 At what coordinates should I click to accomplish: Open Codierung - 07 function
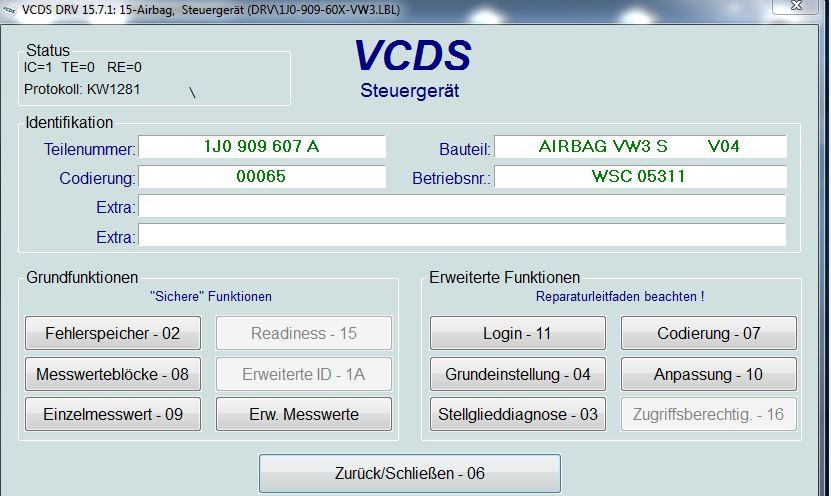pyautogui.click(x=709, y=333)
